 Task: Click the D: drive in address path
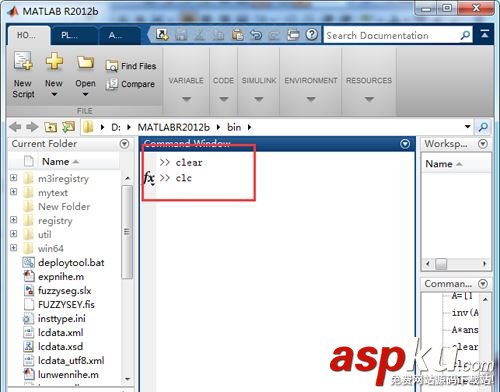point(116,127)
